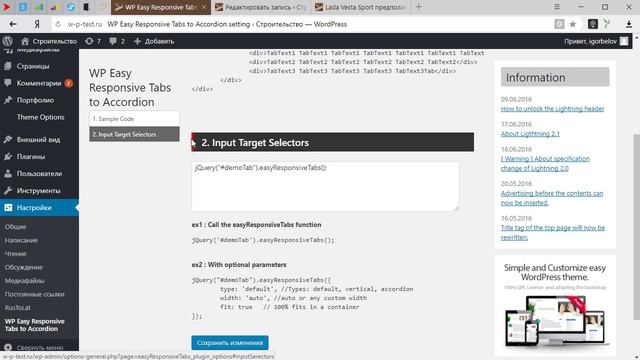Bookmark page with star icon
This screenshot has height=360, width=640.
point(573,24)
